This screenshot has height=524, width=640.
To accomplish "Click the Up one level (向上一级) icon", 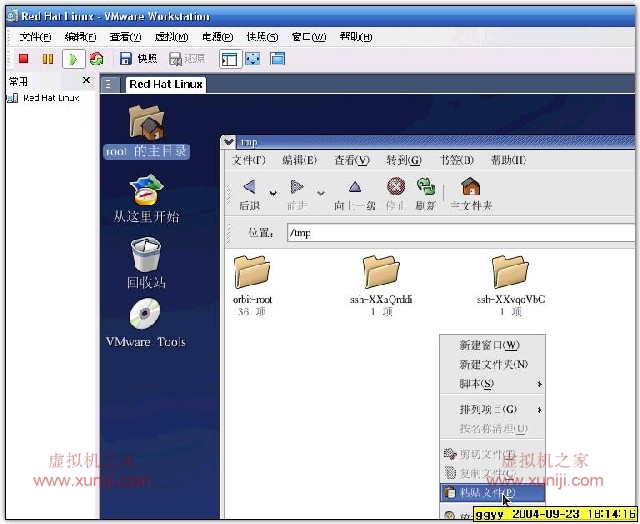I will coord(355,187).
